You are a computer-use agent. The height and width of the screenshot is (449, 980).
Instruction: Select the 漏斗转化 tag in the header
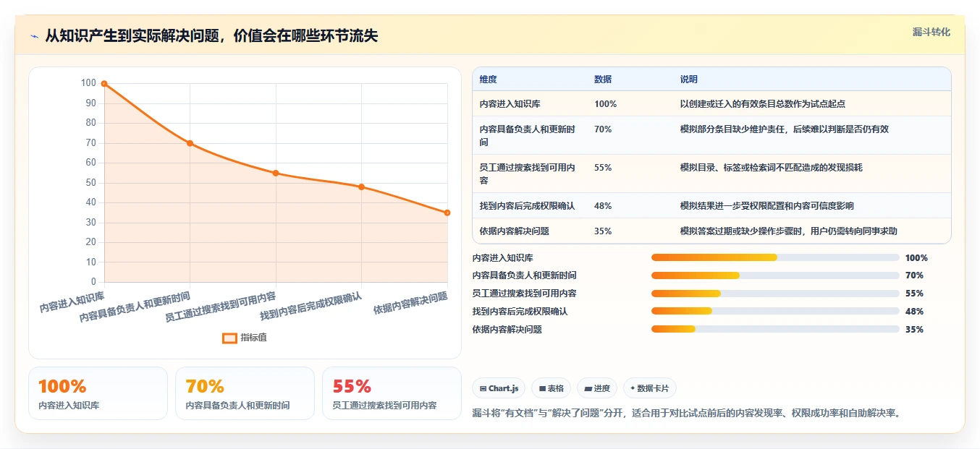pyautogui.click(x=931, y=32)
